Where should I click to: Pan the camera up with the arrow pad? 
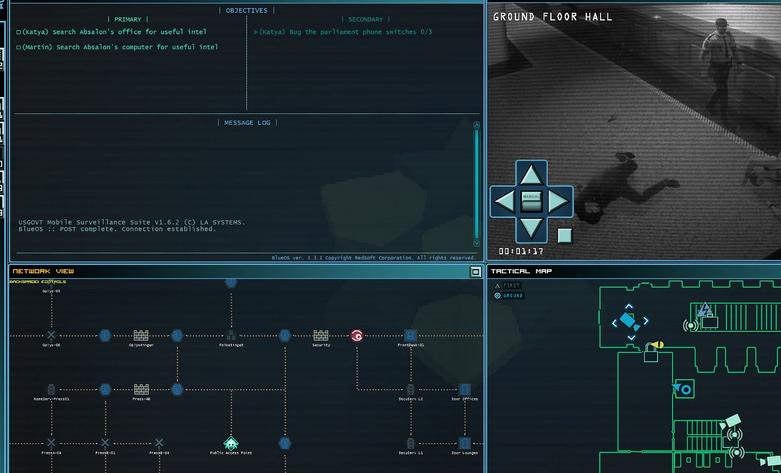pos(531,174)
